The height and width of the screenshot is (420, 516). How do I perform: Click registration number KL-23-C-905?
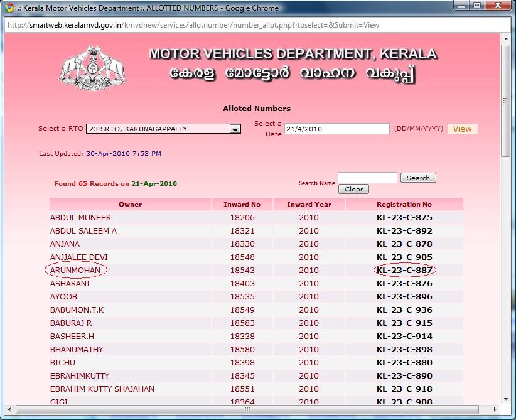tap(404, 257)
